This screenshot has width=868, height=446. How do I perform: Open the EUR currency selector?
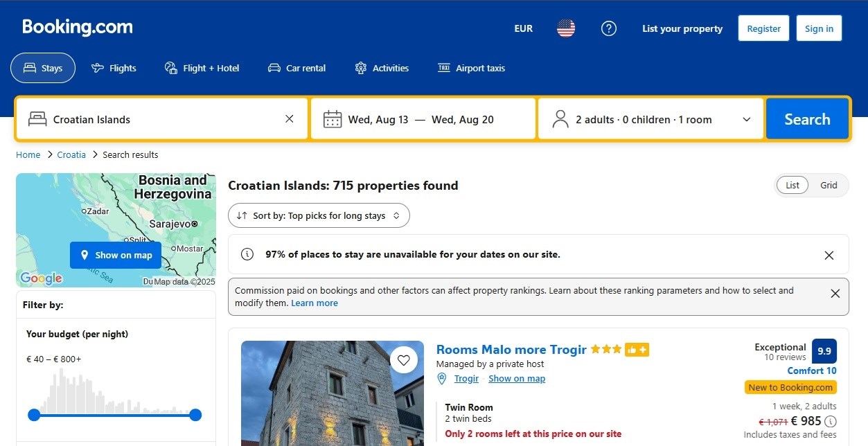[524, 28]
